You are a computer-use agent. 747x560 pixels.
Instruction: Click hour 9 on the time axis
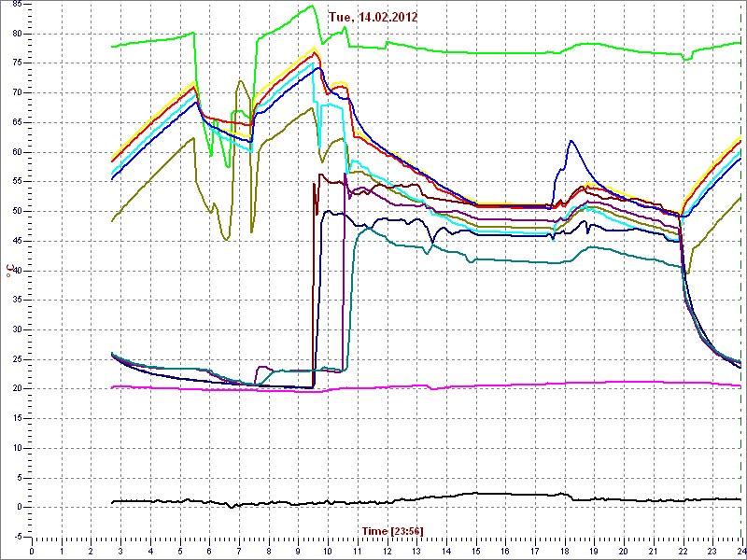298,552
